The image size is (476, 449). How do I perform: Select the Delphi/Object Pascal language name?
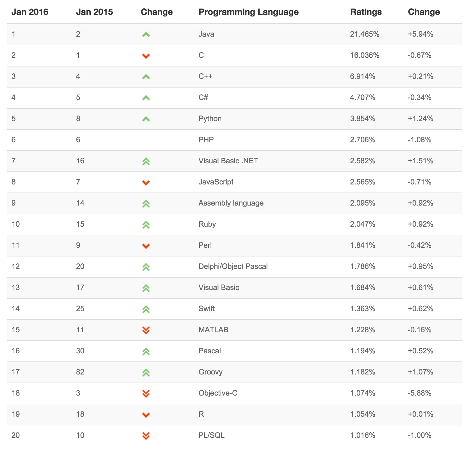(233, 266)
